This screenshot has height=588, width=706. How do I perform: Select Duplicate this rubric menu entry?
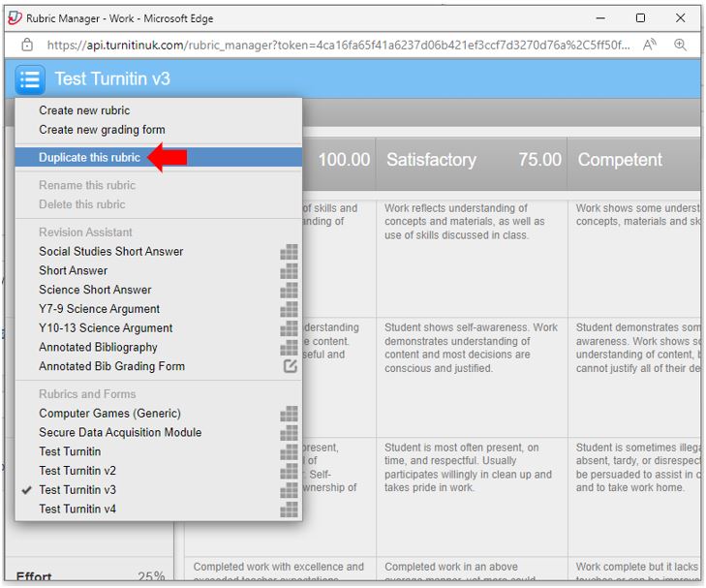(x=159, y=158)
